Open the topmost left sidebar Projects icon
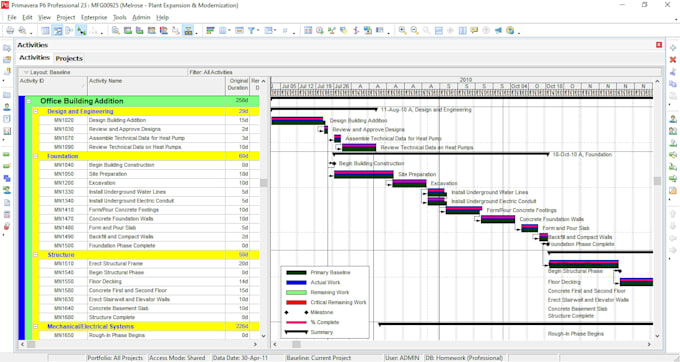 (x=7, y=48)
